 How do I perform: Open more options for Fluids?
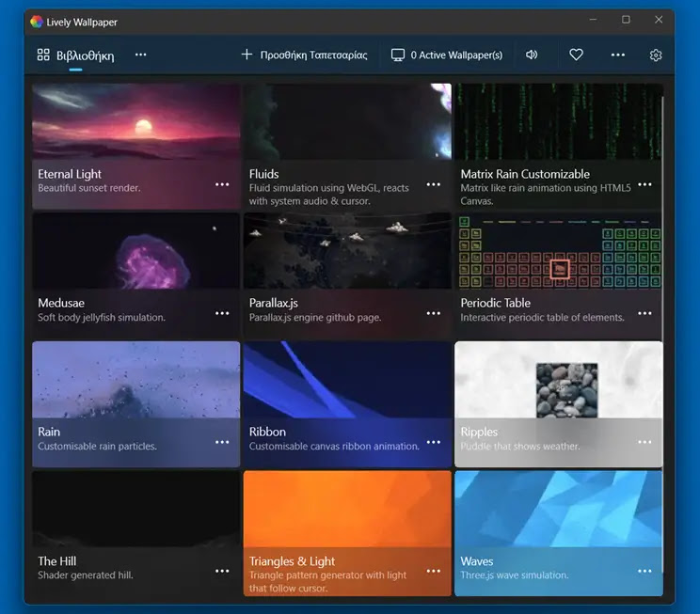click(433, 184)
